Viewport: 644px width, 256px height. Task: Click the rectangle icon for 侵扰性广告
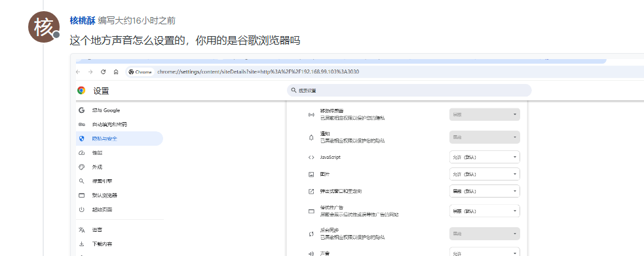311,211
